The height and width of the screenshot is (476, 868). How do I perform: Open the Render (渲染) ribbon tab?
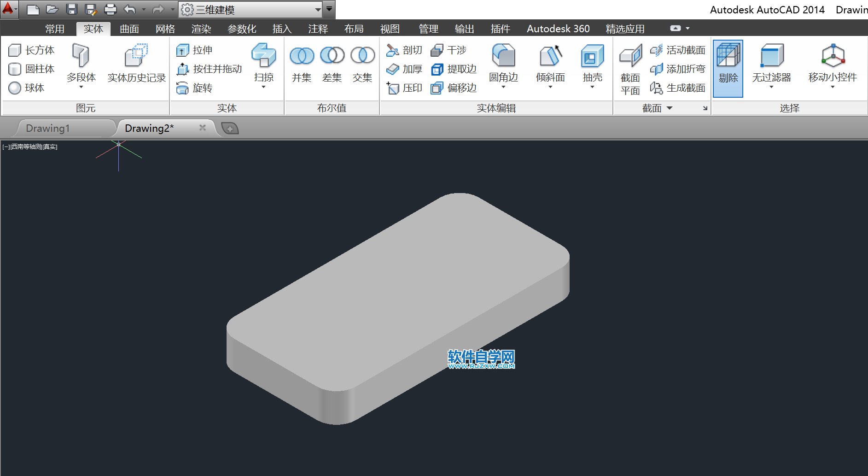(x=201, y=29)
